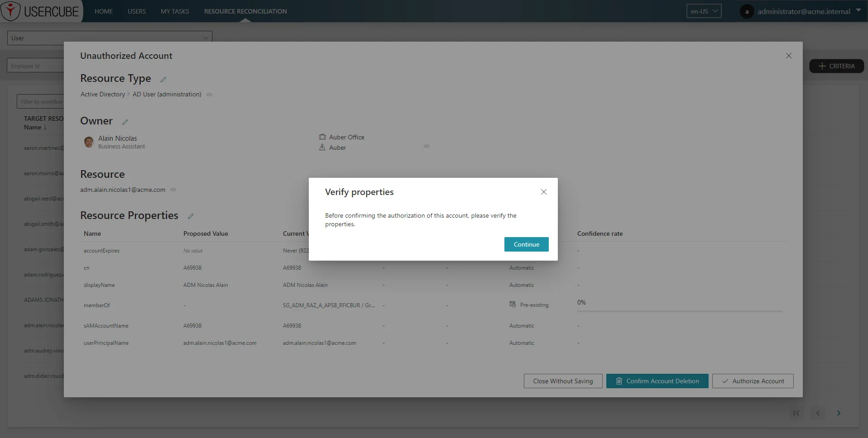Viewport: 868px width, 438px height.
Task: View resource adm.alain.nicolas1 eye icon
Action: [173, 190]
